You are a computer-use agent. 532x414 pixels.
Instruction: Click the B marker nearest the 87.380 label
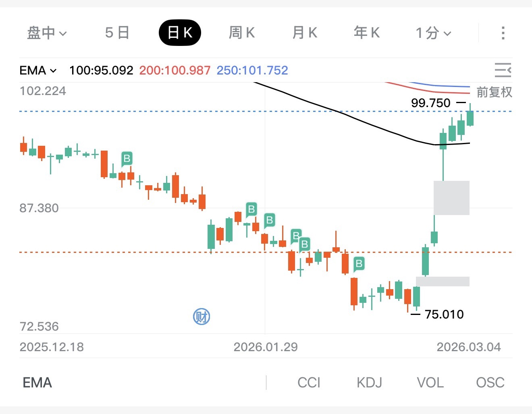(x=251, y=209)
